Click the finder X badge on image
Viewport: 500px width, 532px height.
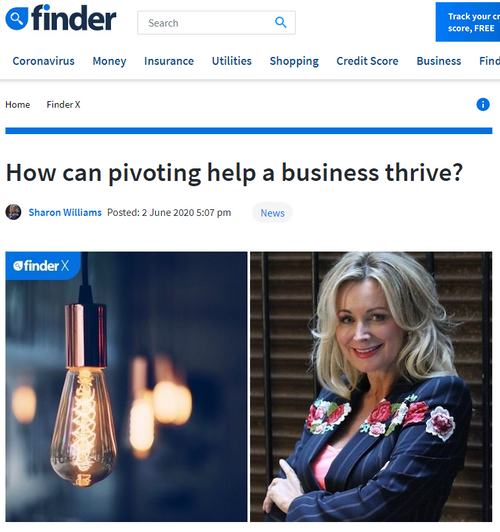(42, 266)
